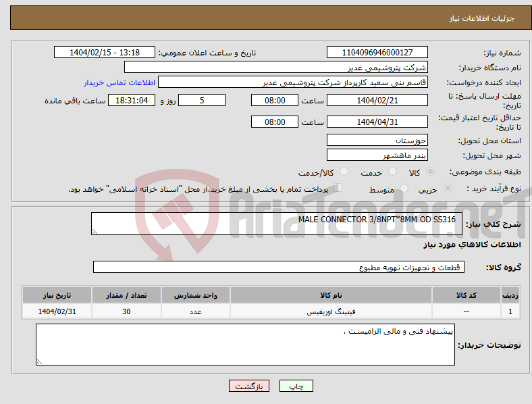Select the جزیی purchase type radio
532x404 pixels.
point(448,188)
